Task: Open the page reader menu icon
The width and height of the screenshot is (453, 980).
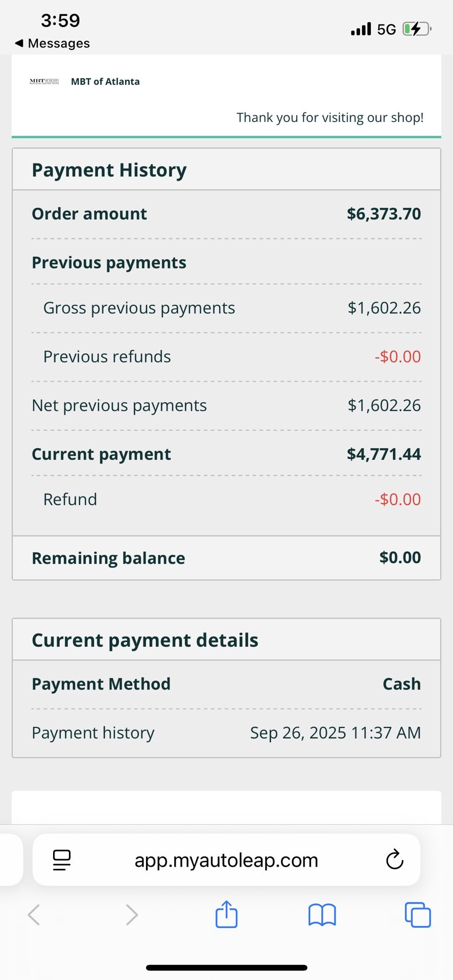Action: 62,860
